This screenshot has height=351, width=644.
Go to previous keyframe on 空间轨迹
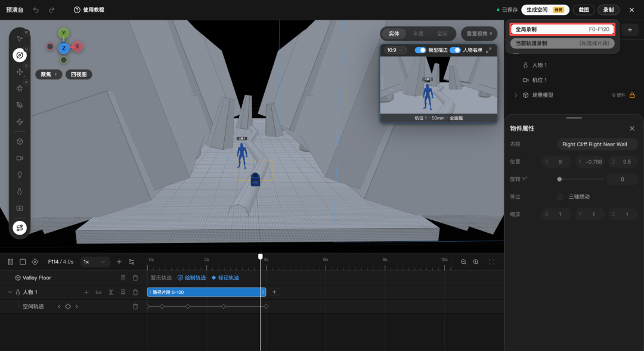click(59, 307)
